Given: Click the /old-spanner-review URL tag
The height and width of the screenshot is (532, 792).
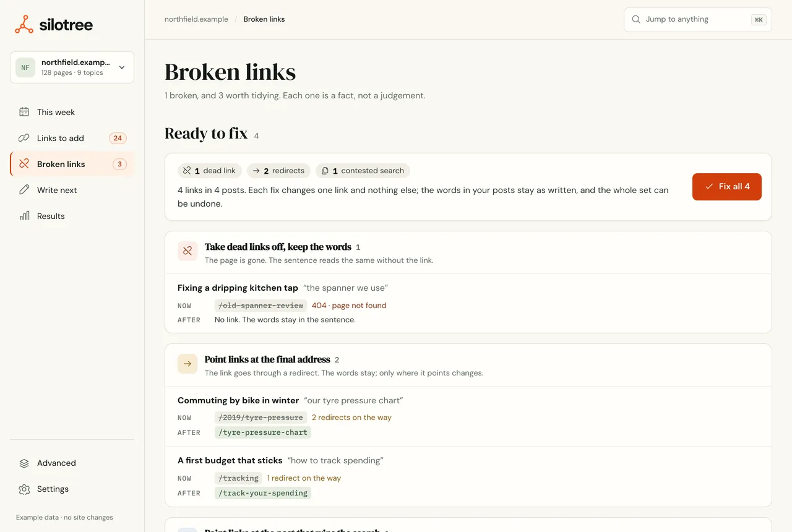Looking at the screenshot, I should point(260,306).
